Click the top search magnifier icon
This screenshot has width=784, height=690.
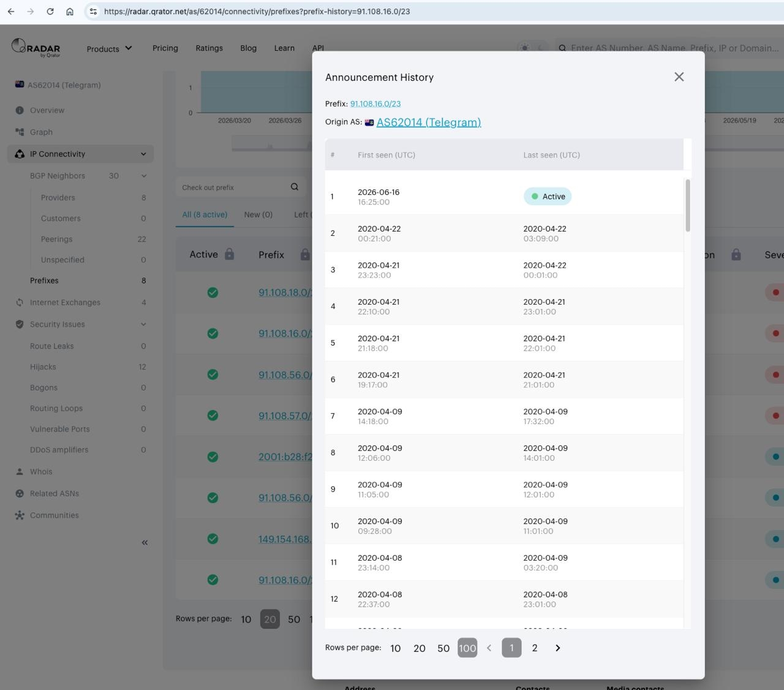(x=562, y=48)
